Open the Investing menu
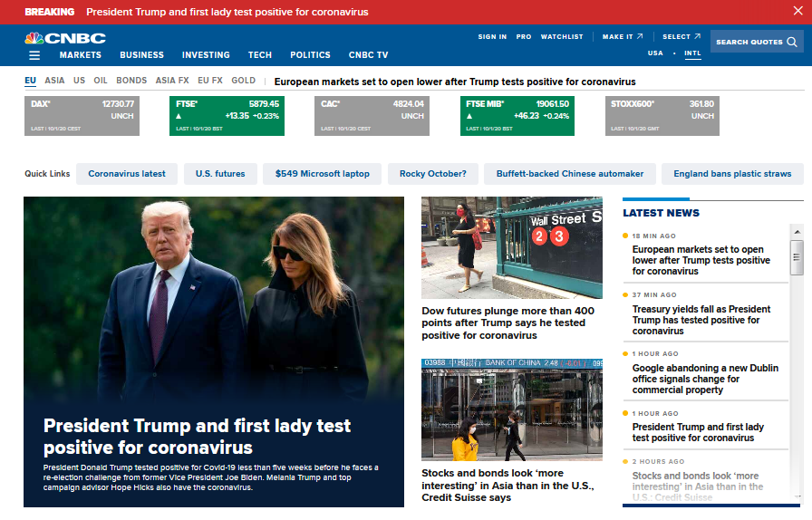 [206, 55]
